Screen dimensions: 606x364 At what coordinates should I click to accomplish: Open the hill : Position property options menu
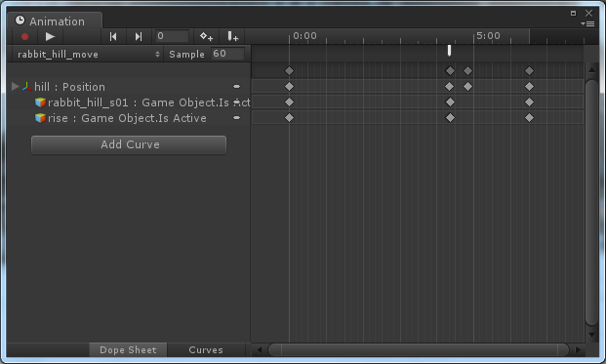236,87
